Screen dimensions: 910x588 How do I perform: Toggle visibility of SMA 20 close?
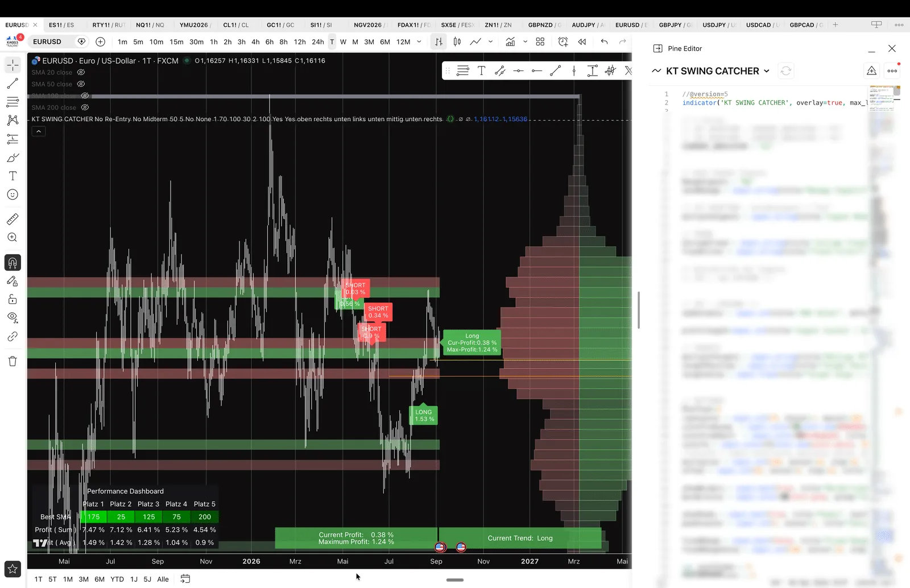coord(81,72)
